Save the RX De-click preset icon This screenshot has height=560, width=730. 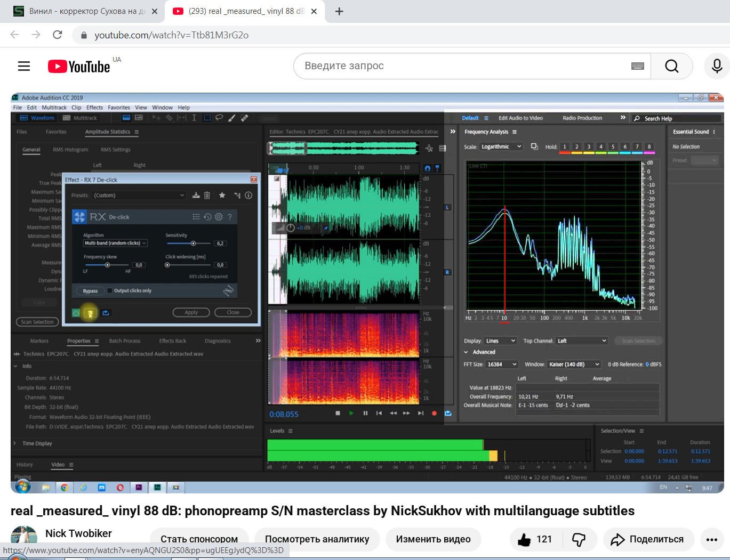[196, 196]
